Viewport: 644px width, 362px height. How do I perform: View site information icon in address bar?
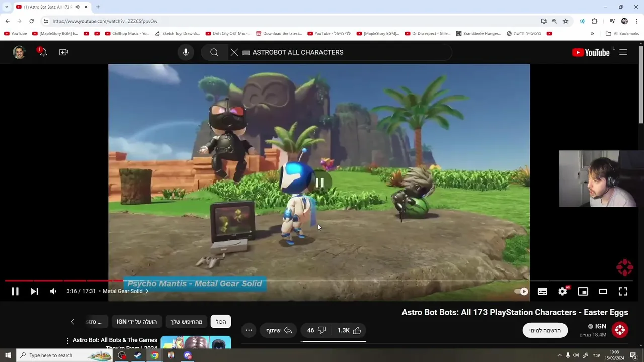click(46, 21)
